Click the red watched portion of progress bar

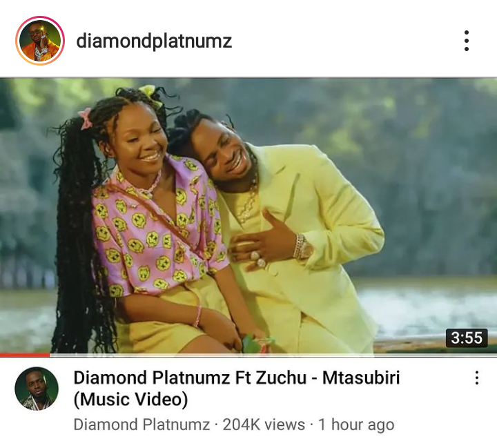[25, 356]
